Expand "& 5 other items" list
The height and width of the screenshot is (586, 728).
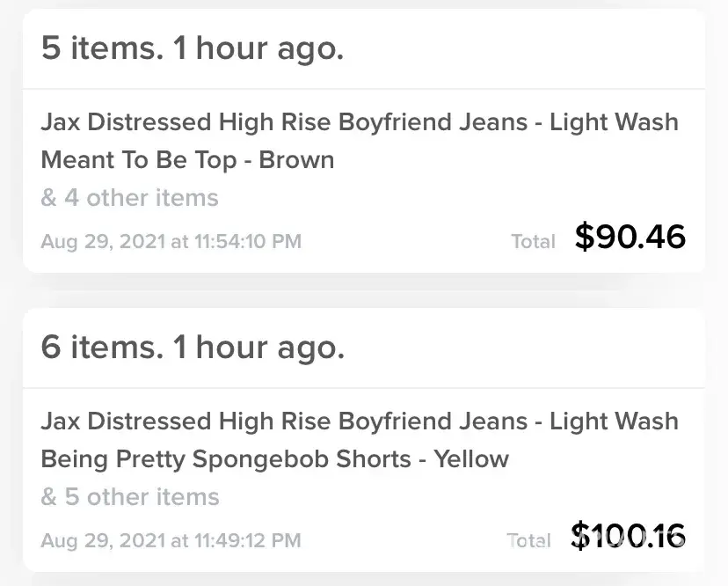click(129, 497)
